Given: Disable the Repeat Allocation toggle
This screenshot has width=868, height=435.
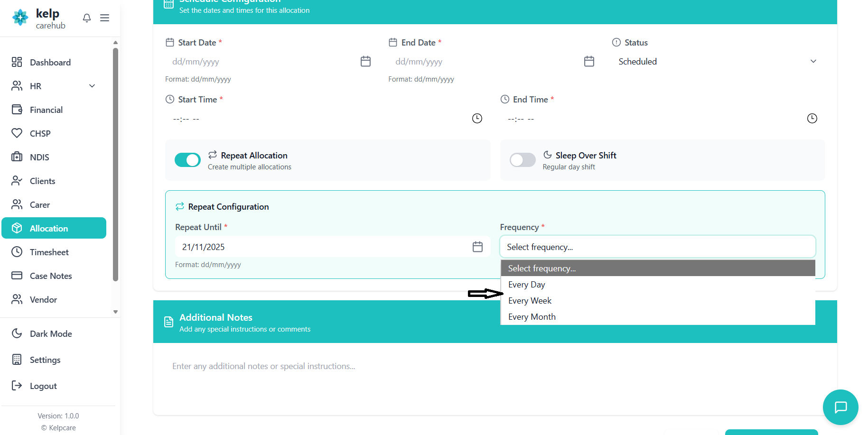Looking at the screenshot, I should pos(187,160).
